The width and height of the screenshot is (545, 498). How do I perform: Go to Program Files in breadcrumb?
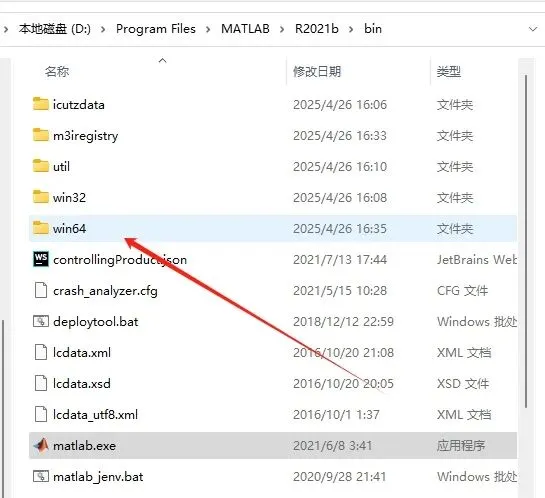[156, 29]
